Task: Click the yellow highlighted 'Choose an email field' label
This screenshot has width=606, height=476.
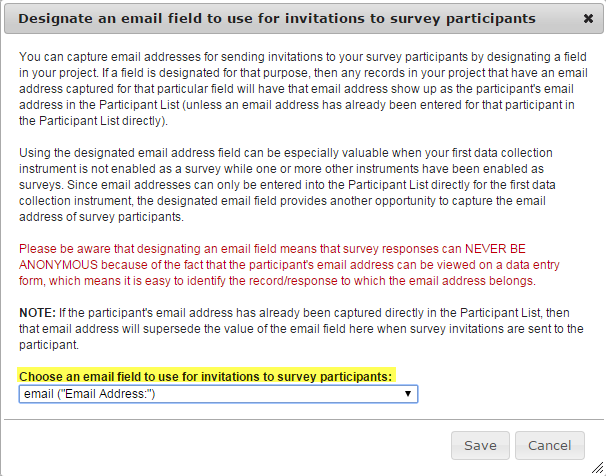Action: coord(206,376)
